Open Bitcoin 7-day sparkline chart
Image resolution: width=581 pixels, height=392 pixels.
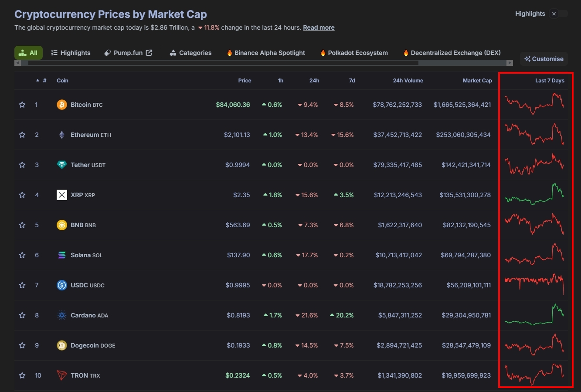click(534, 105)
